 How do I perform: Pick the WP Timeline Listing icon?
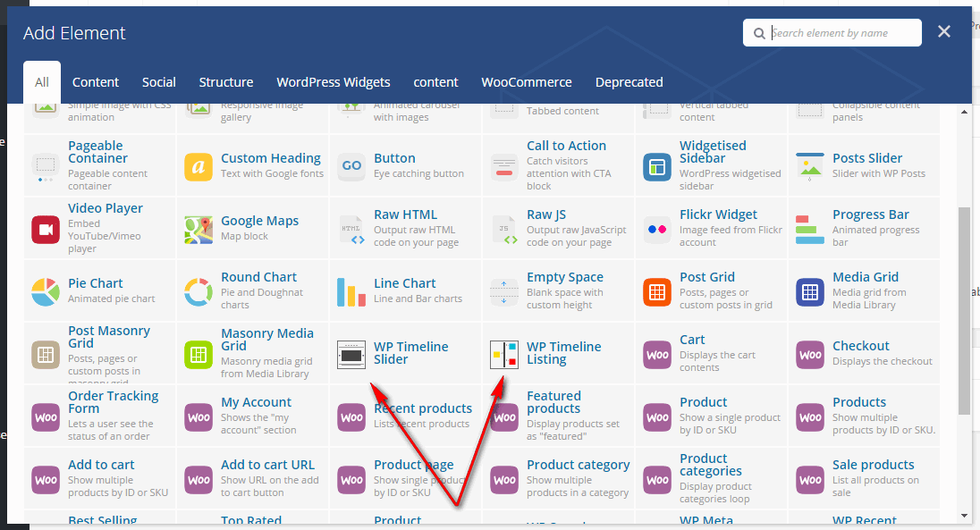point(504,354)
